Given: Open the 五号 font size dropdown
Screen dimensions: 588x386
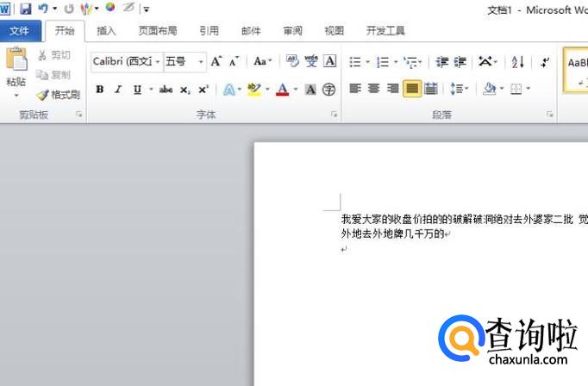Looking at the screenshot, I should (x=201, y=62).
